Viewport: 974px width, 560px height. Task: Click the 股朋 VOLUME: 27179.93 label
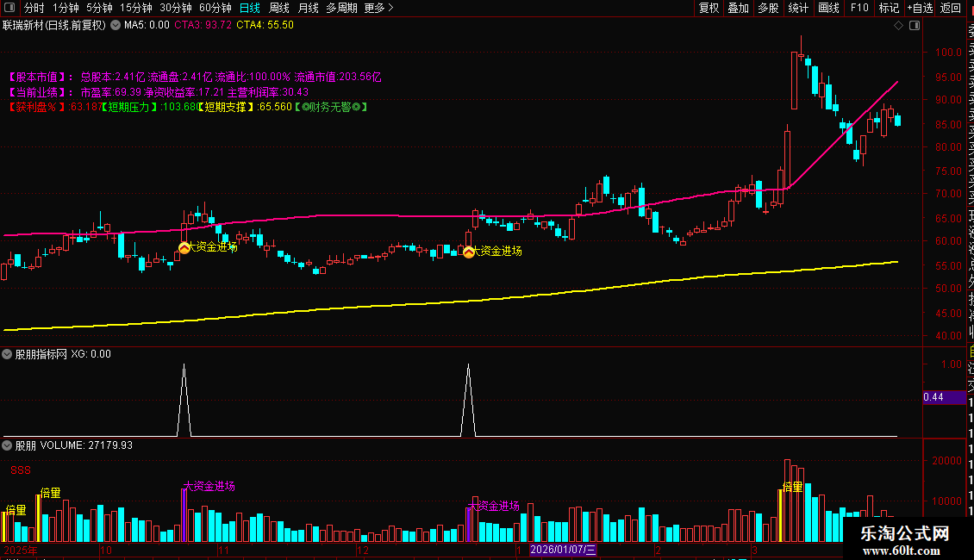(x=74, y=445)
